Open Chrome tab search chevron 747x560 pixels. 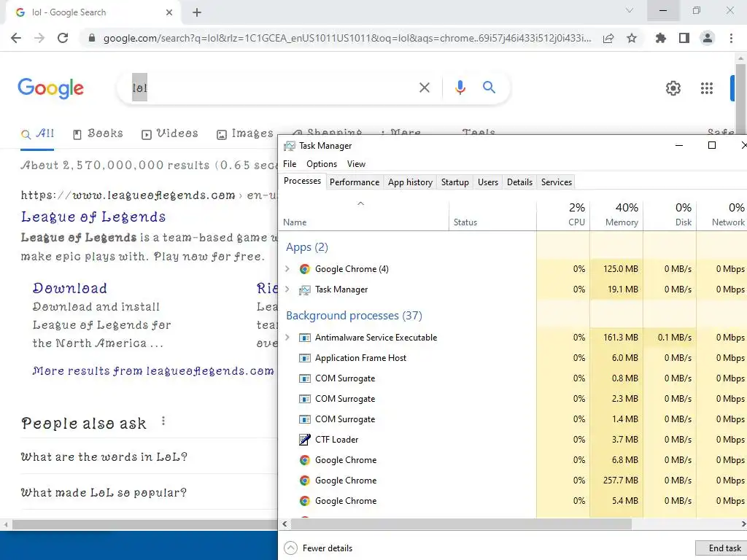click(630, 10)
